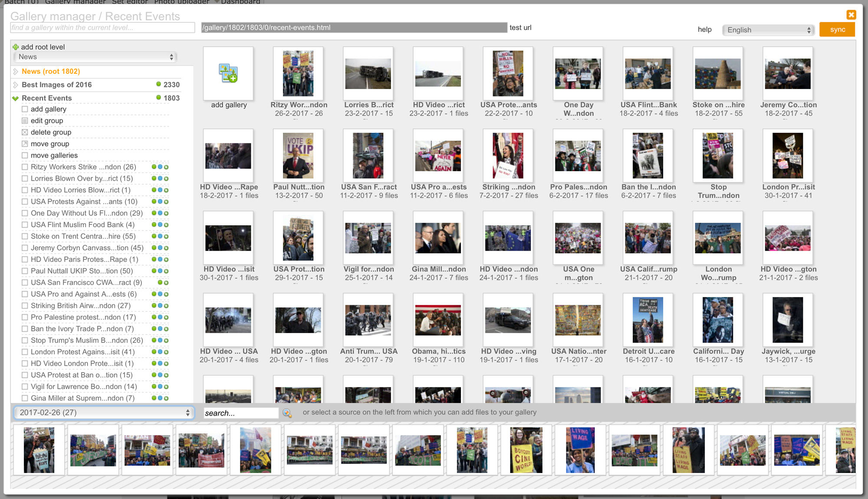
Task: Click green status dot beside Best Images of 2016
Action: pyautogui.click(x=158, y=84)
